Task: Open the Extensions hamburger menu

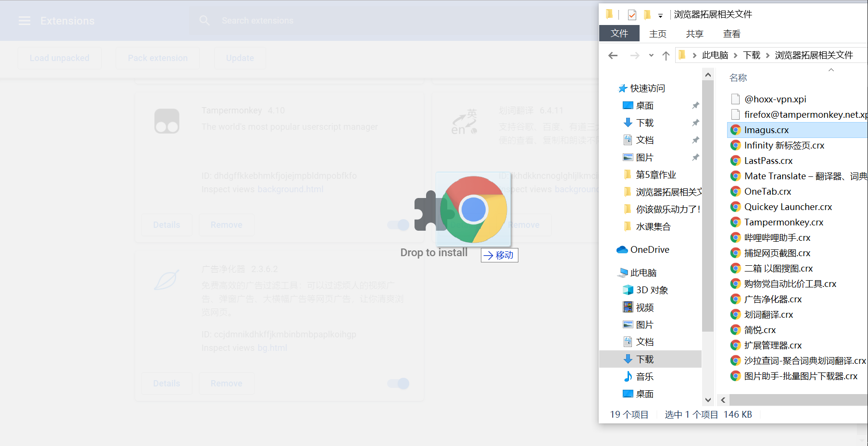Action: tap(24, 21)
